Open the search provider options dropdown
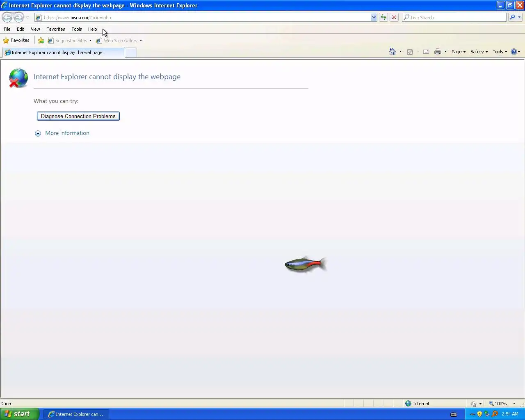The width and height of the screenshot is (525, 420). tap(520, 18)
